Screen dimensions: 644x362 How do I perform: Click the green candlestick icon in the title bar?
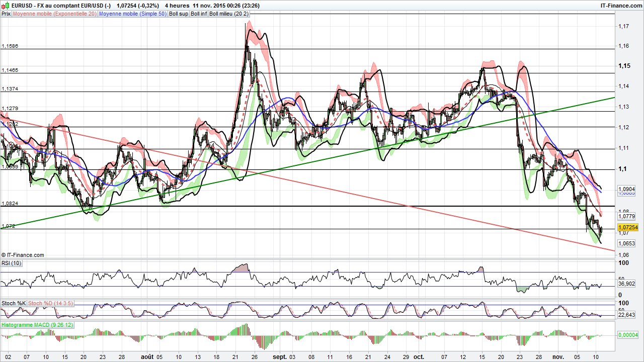pos(8,5)
